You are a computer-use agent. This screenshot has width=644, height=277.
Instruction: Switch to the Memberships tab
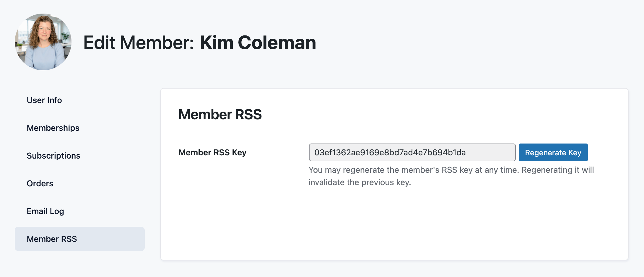[53, 128]
